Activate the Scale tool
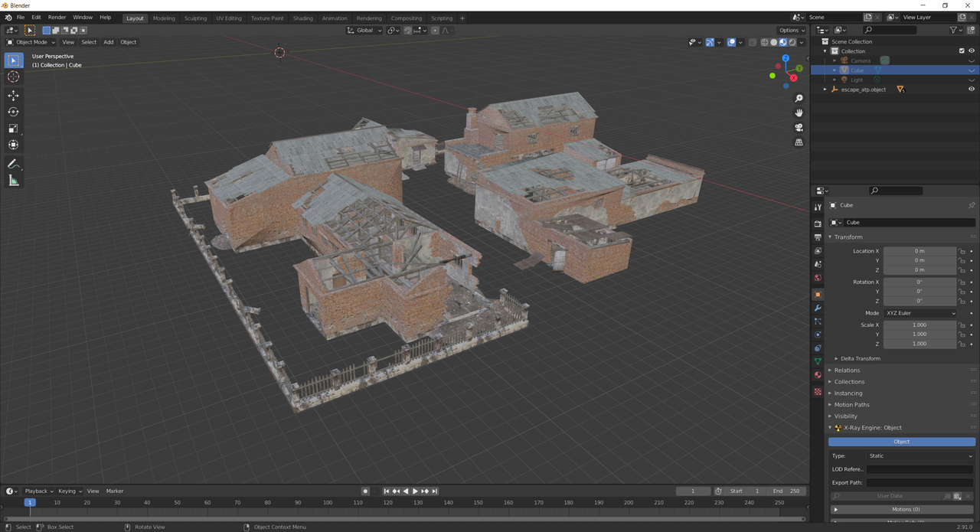980x532 pixels. pyautogui.click(x=14, y=129)
